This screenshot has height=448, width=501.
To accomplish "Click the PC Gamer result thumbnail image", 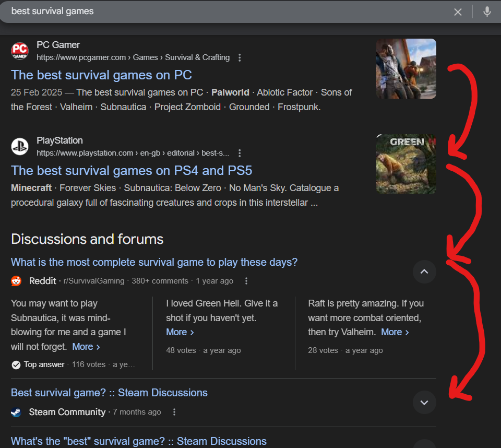I will pyautogui.click(x=406, y=68).
